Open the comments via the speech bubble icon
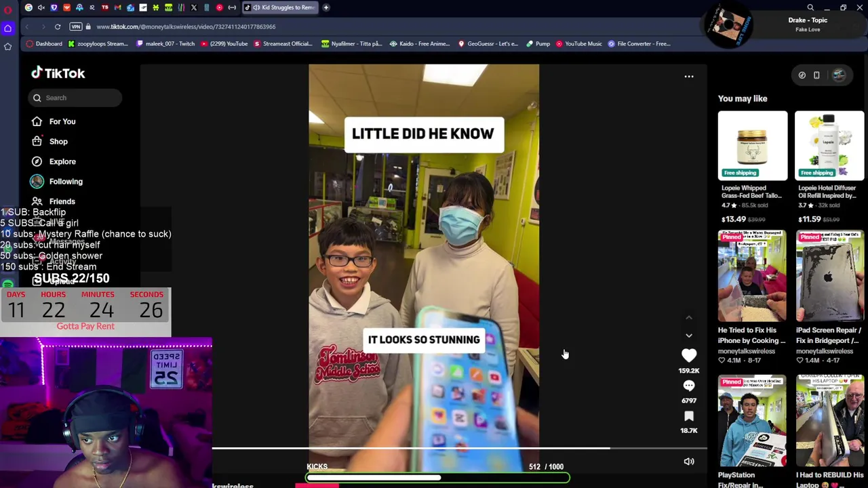868x488 pixels. pos(689,386)
